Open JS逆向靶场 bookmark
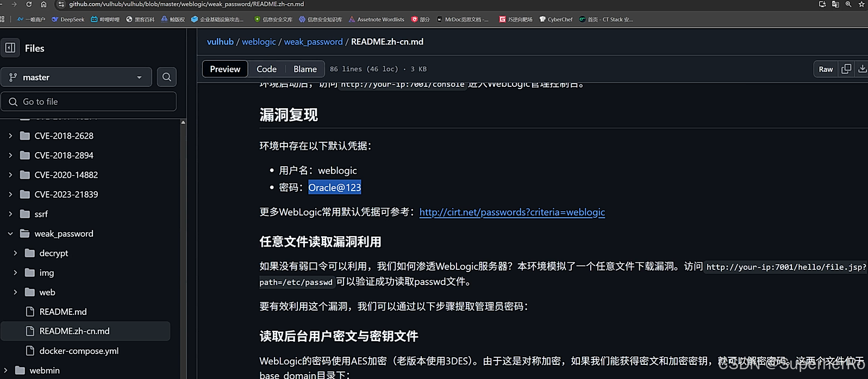Viewport: 868px width, 379px height. click(x=516, y=20)
